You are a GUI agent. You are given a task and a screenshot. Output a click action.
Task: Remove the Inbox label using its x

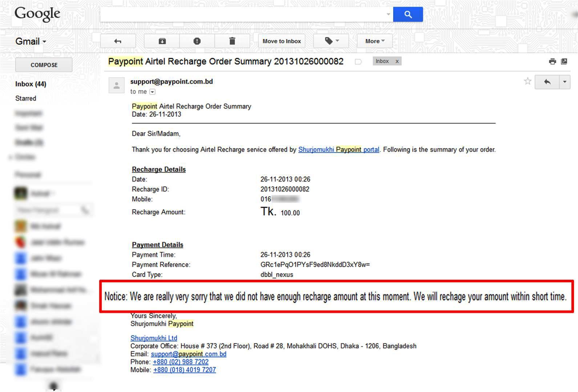(x=397, y=61)
